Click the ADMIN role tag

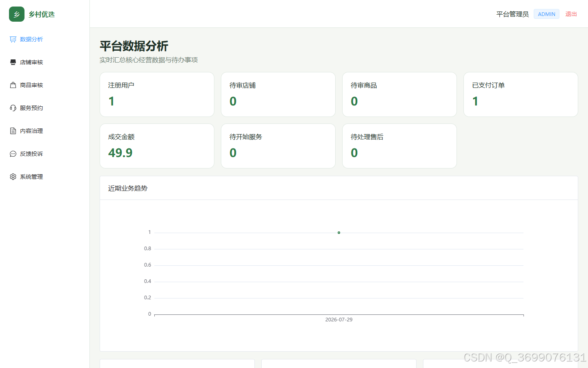pyautogui.click(x=546, y=14)
